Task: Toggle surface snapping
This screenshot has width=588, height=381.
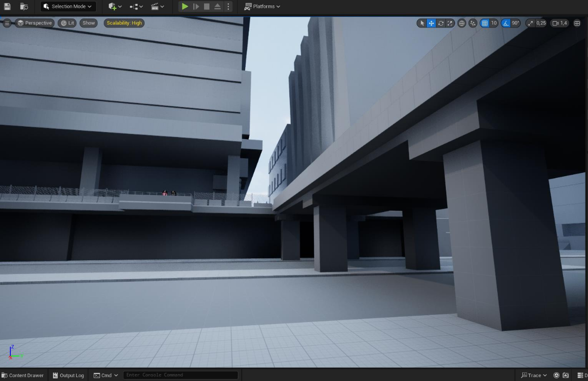Action: pos(472,23)
